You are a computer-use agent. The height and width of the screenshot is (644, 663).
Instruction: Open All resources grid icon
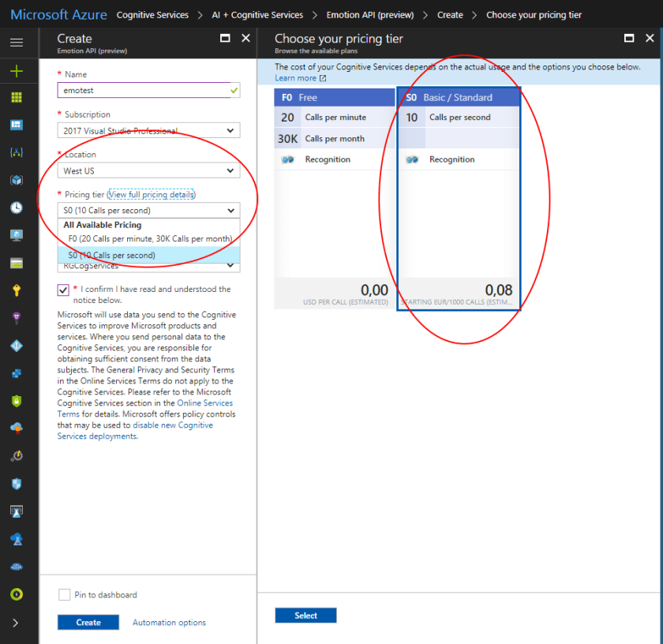click(17, 97)
